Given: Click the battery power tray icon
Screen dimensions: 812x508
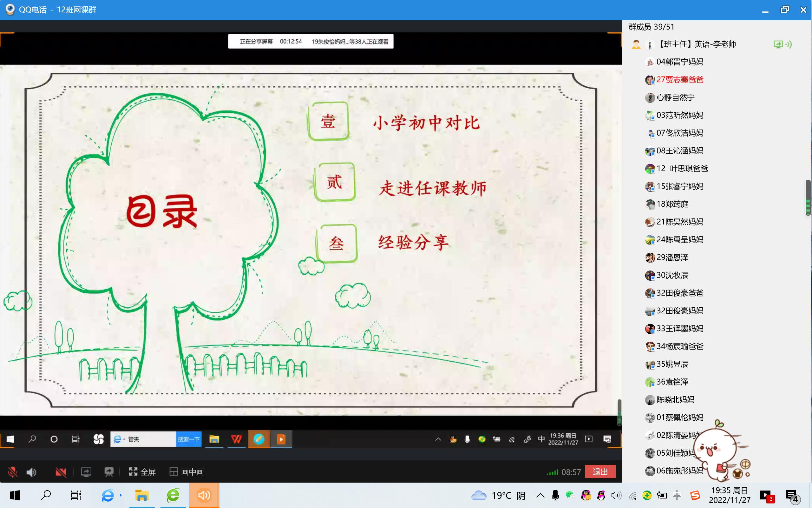Looking at the screenshot, I should [x=662, y=495].
